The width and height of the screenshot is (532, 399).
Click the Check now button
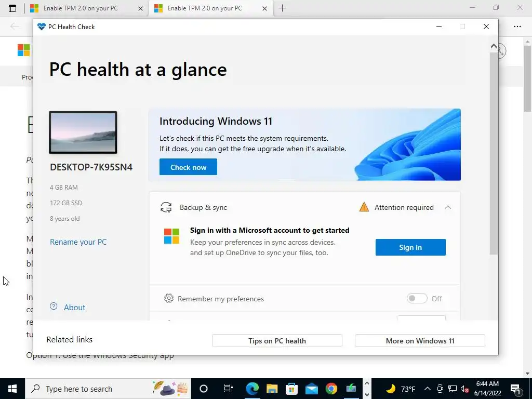pos(188,167)
